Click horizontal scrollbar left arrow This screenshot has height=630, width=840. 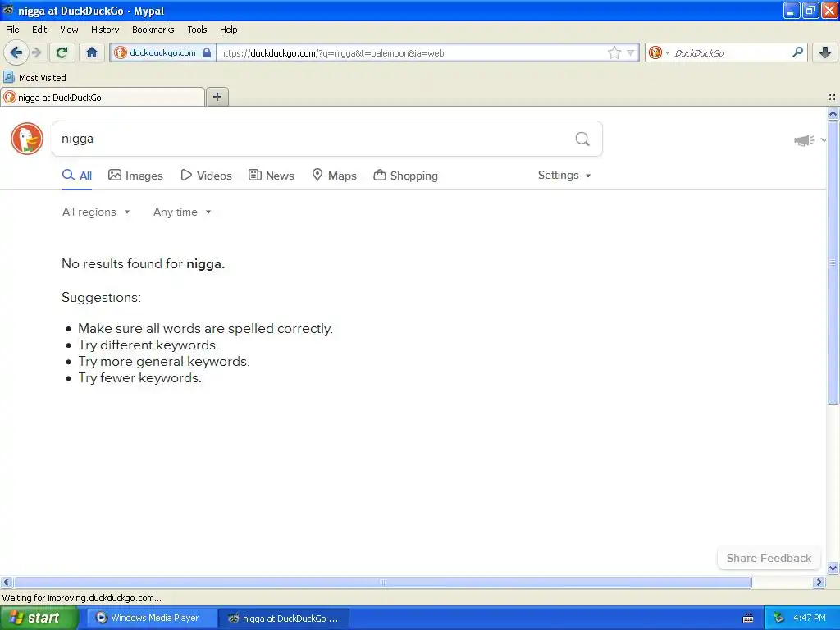point(6,582)
